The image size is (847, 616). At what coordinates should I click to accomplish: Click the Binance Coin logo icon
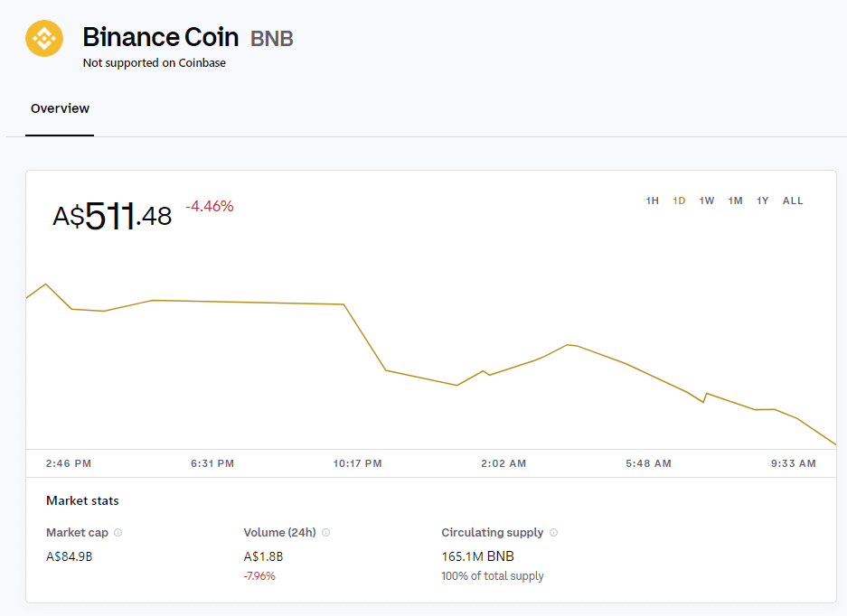[44, 38]
